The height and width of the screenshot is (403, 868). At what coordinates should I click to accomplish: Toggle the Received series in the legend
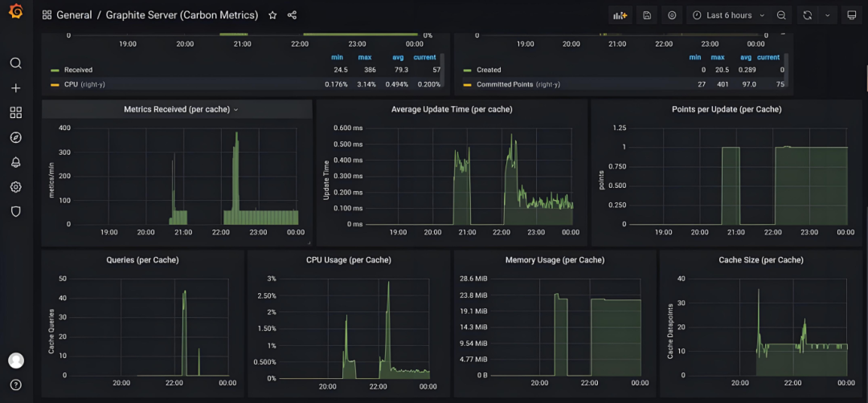(78, 70)
